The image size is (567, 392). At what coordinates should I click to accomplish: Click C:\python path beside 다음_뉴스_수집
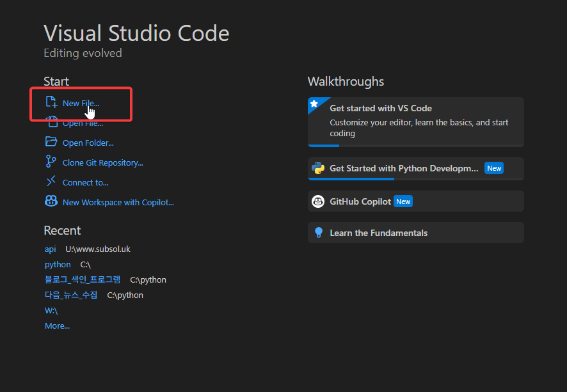[125, 295]
